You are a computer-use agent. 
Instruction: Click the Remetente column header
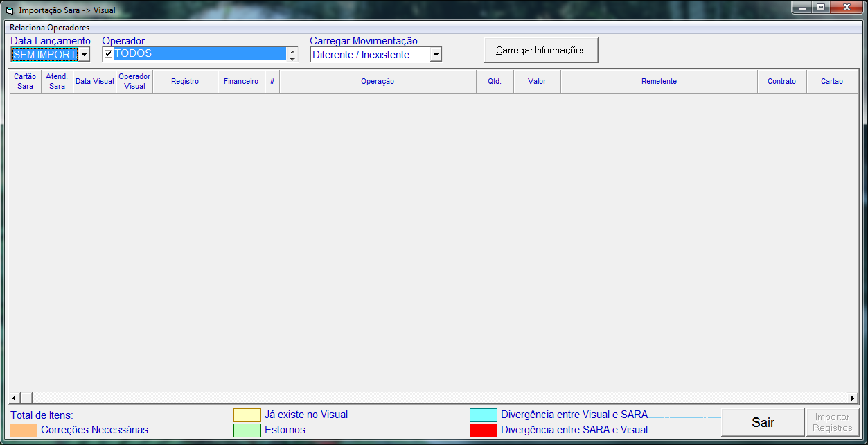click(x=659, y=81)
